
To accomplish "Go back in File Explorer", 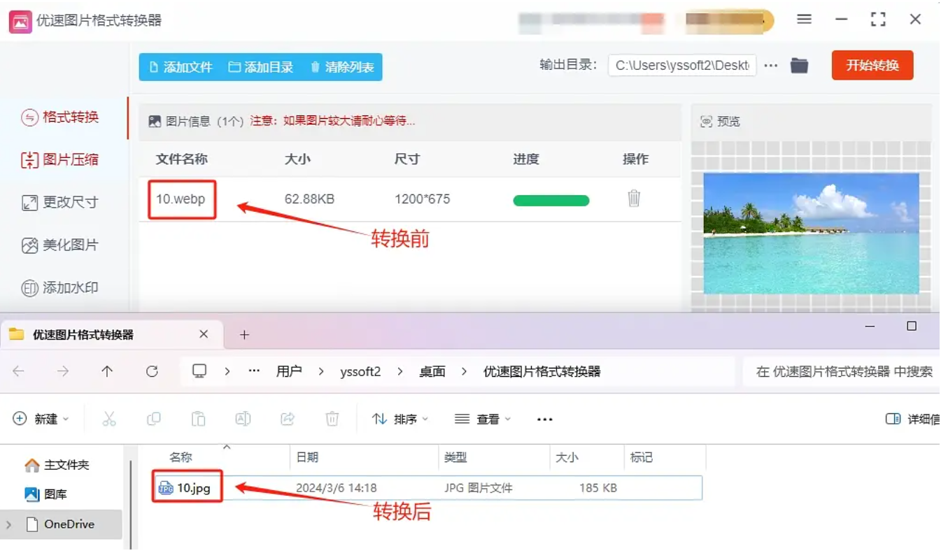I will [18, 371].
